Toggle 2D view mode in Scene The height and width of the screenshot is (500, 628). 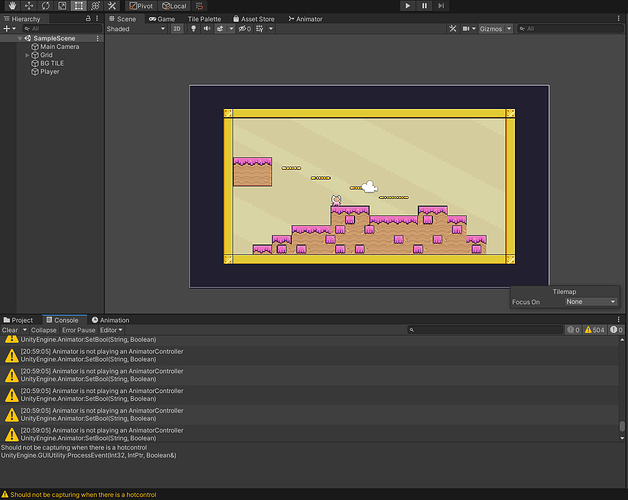pos(177,29)
